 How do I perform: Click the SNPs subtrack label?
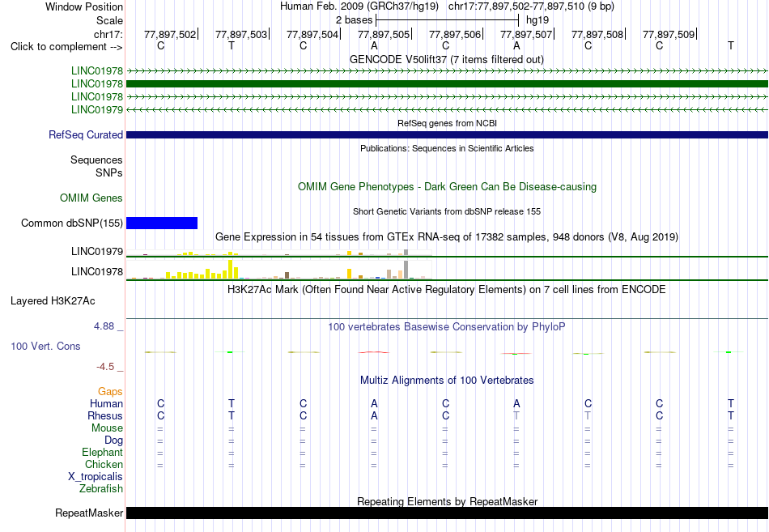click(109, 172)
